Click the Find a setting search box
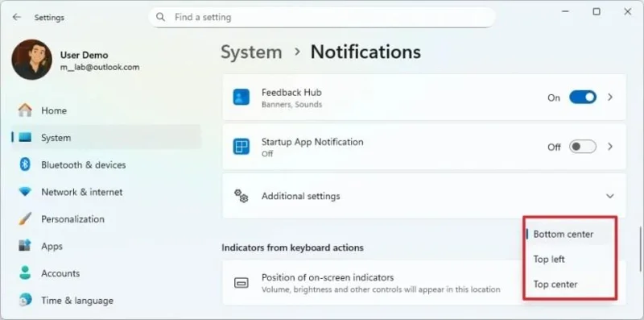 click(322, 17)
